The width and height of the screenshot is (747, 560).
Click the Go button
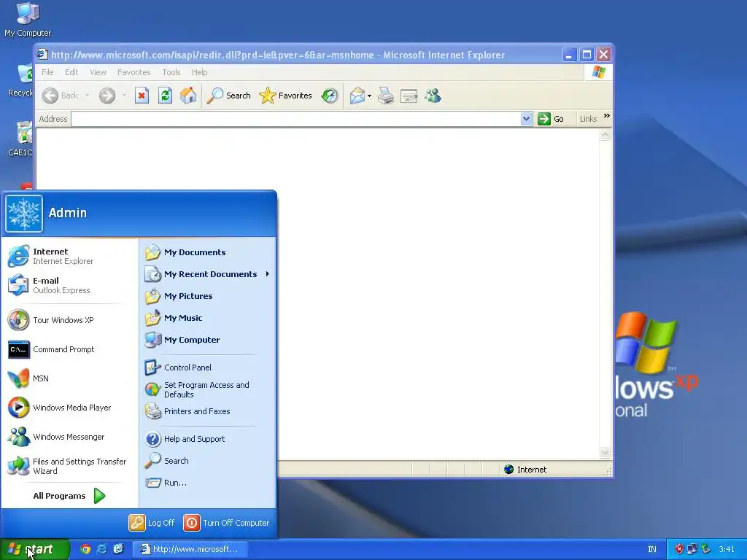click(551, 119)
